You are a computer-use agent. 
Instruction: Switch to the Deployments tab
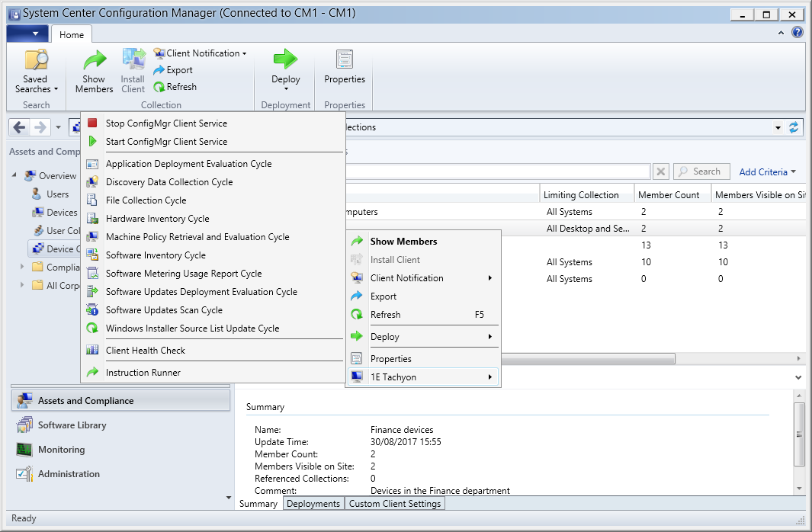313,504
